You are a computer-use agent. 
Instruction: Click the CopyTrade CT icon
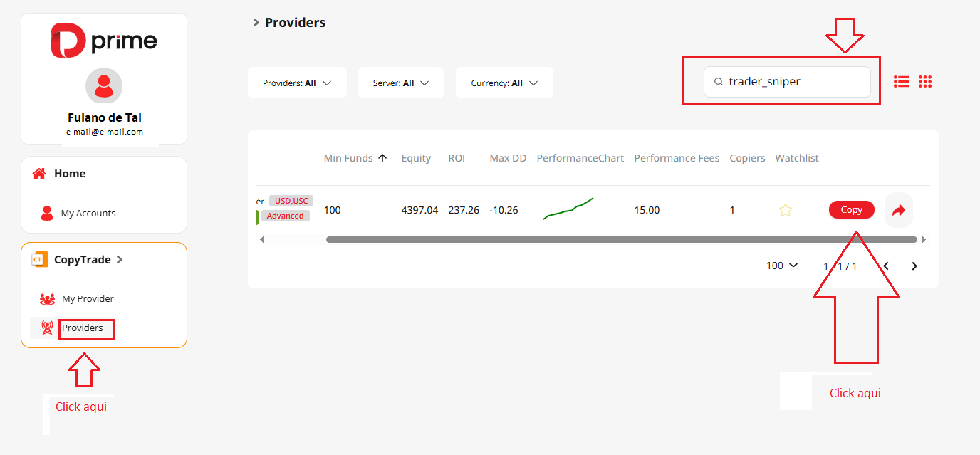39,260
